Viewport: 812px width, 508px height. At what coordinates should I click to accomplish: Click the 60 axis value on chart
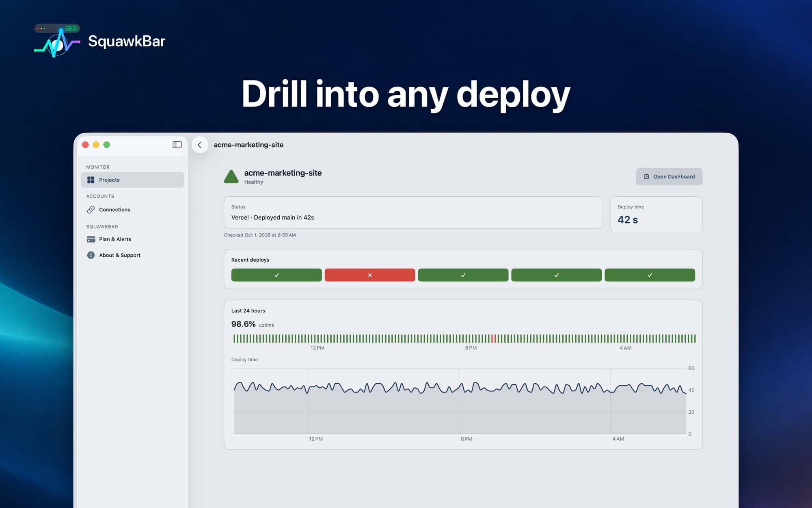691,368
